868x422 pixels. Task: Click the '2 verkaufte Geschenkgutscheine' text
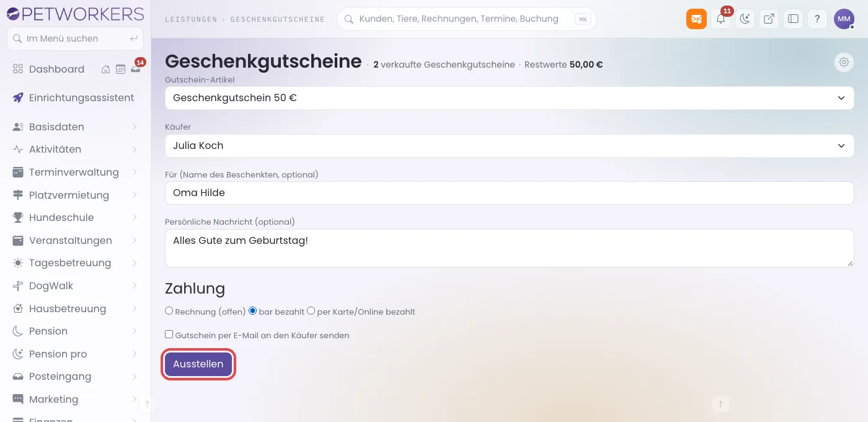(x=444, y=65)
